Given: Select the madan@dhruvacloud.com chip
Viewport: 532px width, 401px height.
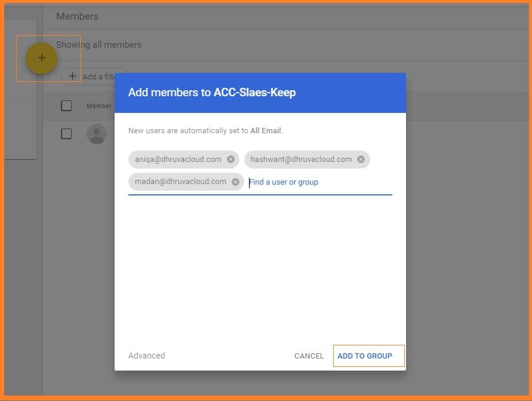Looking at the screenshot, I should 180,182.
